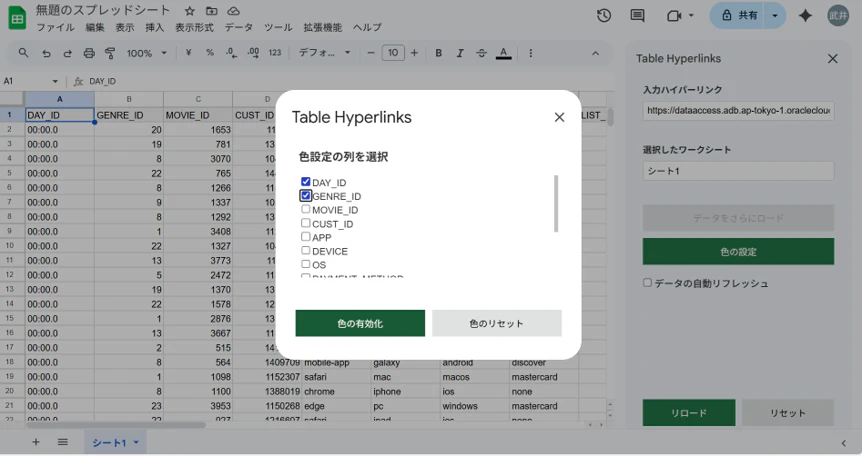
Task: Click the 色の設定 button in sidebar
Action: (x=738, y=251)
